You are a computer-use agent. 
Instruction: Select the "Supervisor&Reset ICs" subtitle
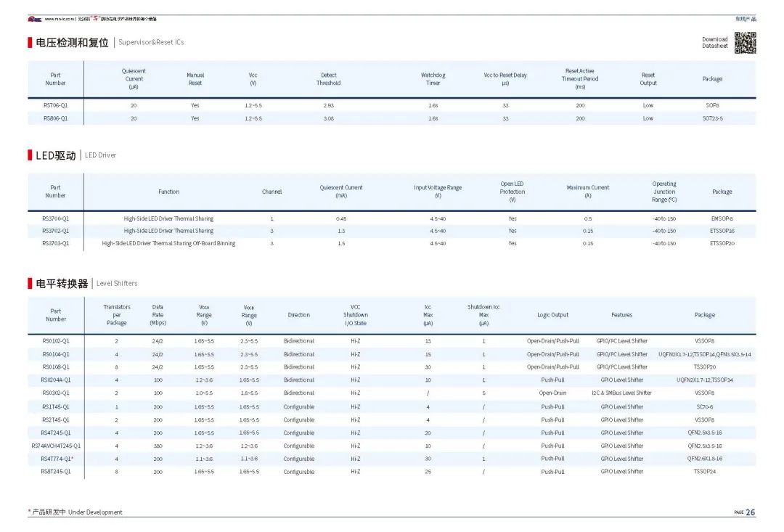point(151,43)
